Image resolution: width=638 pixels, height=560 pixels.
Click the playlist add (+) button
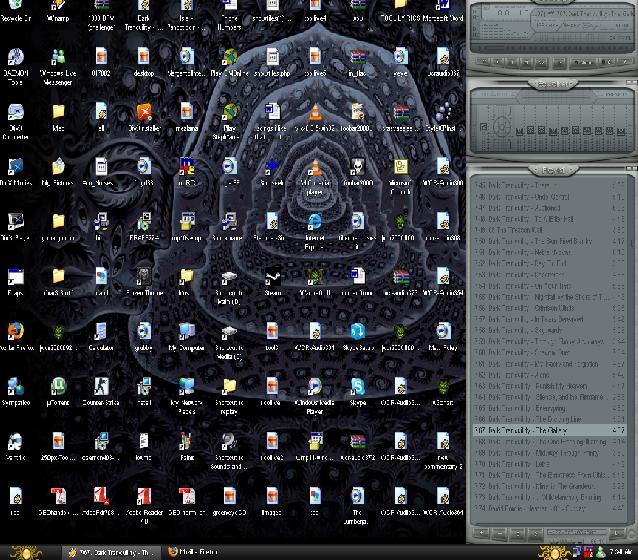[481, 533]
